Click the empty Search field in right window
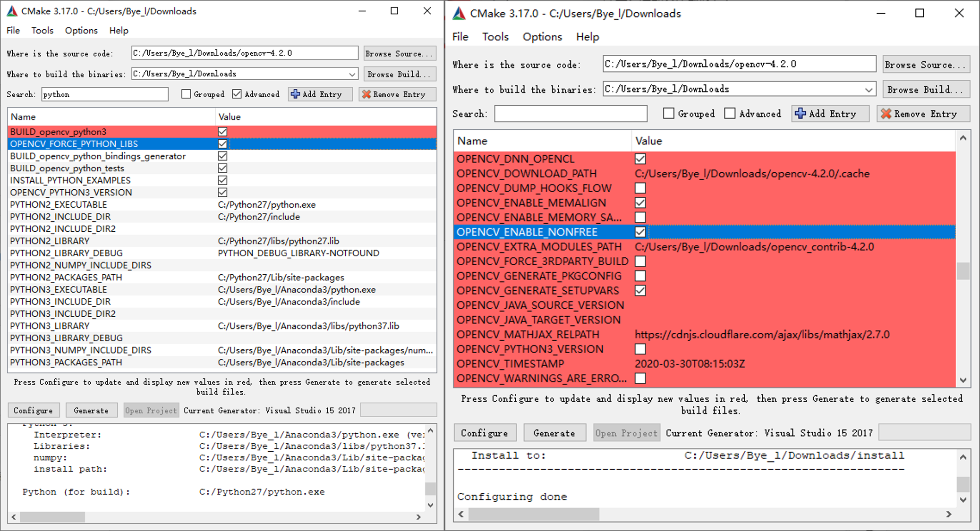The width and height of the screenshot is (980, 531). point(570,114)
